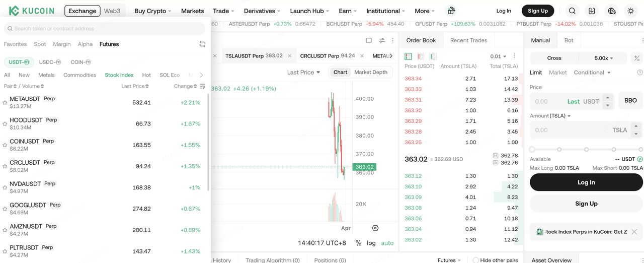Image resolution: width=644 pixels, height=263 pixels.
Task: Click the amount percentage slider handle
Action: [x=532, y=149]
